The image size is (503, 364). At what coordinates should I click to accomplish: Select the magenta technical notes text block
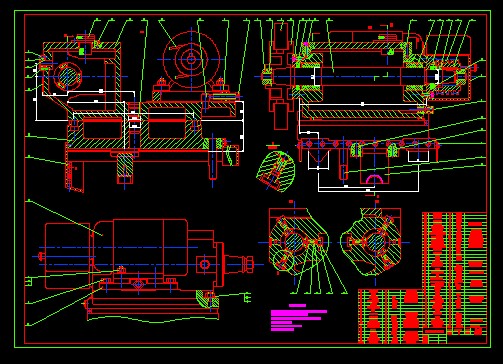coord(299,318)
